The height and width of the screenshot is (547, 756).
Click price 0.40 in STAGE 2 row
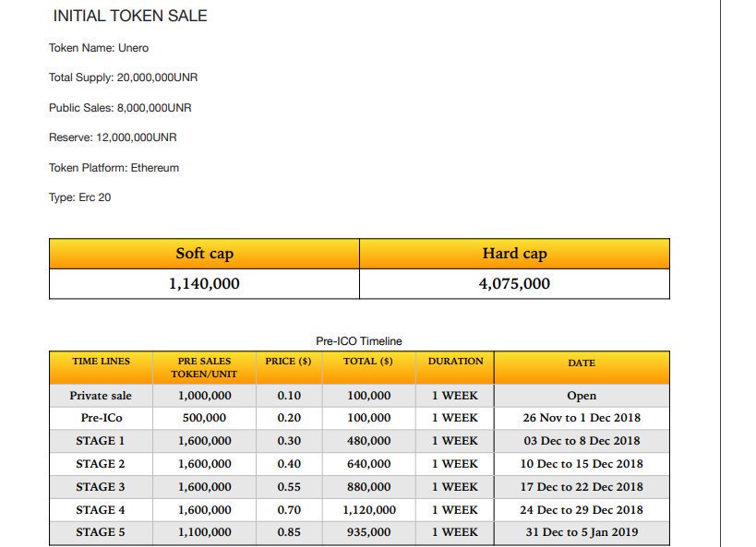click(289, 464)
